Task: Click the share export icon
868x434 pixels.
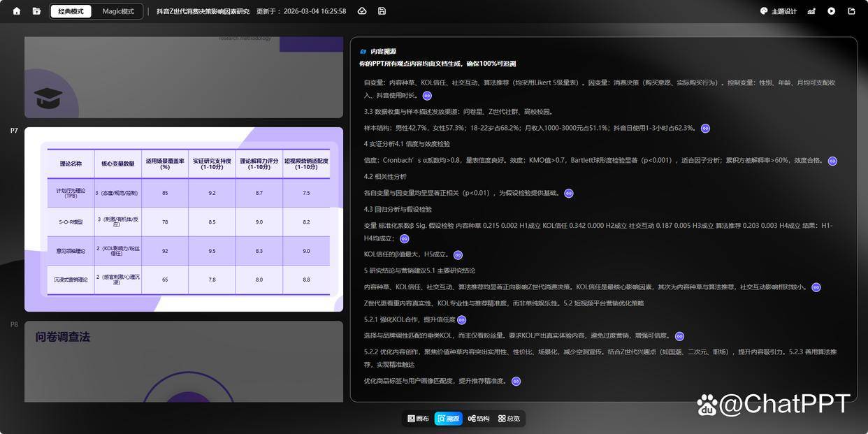Action: pyautogui.click(x=851, y=11)
